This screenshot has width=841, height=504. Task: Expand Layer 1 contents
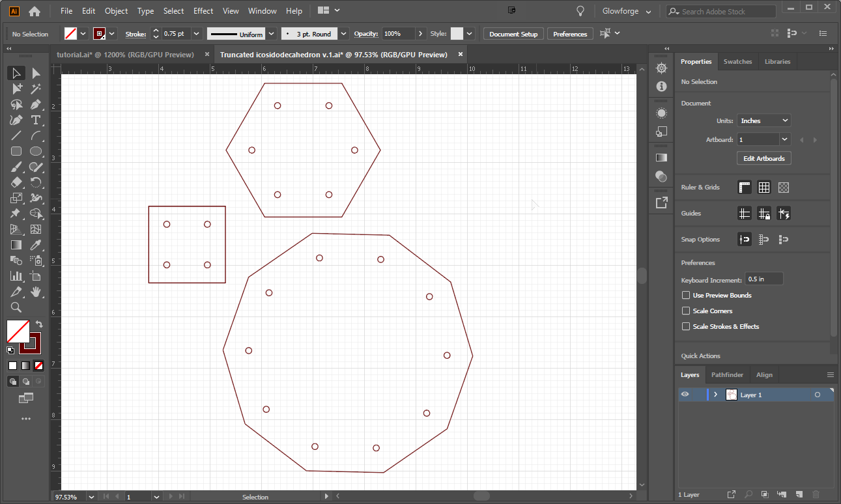[715, 395]
